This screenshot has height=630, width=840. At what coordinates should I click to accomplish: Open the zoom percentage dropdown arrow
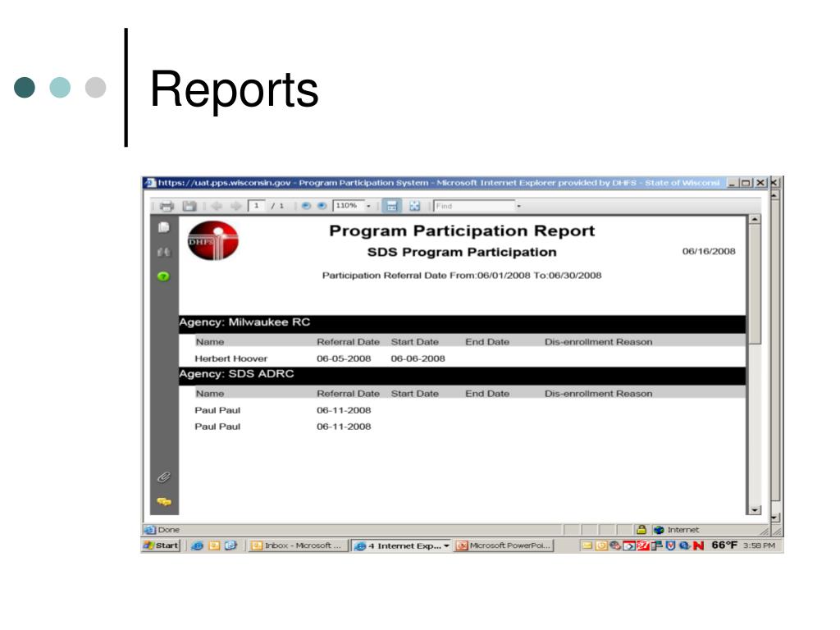click(368, 206)
